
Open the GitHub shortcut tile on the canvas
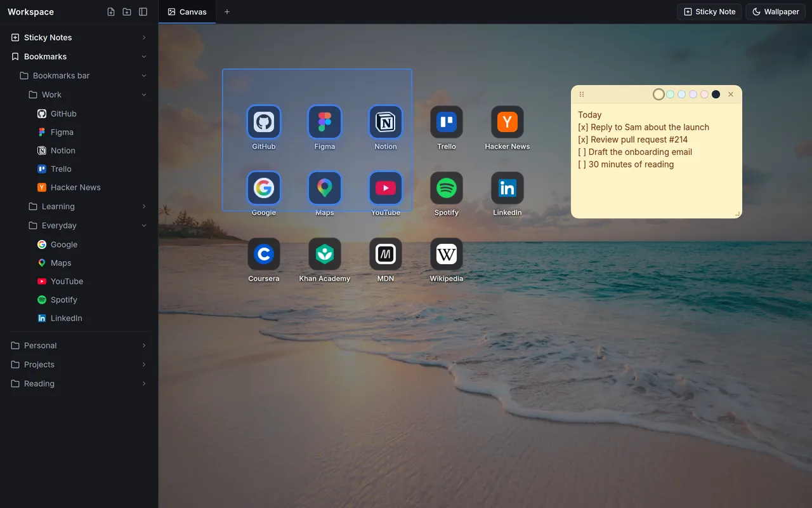[x=264, y=122]
